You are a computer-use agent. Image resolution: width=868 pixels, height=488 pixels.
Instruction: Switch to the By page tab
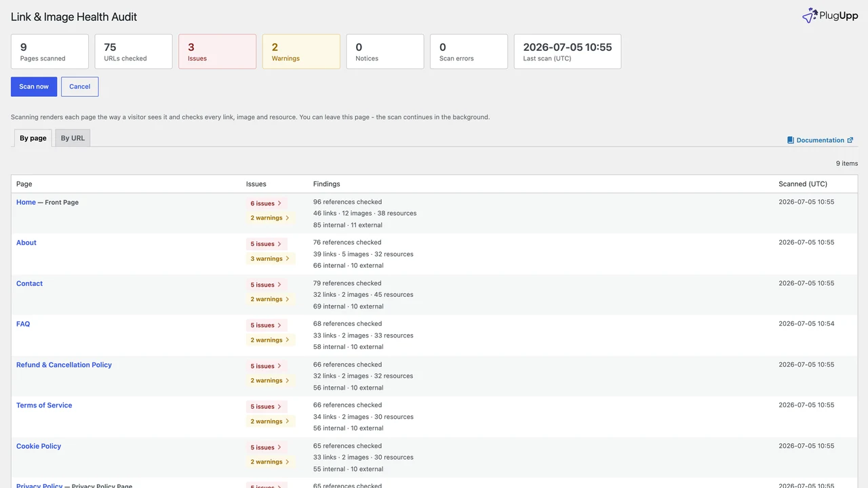(33, 138)
